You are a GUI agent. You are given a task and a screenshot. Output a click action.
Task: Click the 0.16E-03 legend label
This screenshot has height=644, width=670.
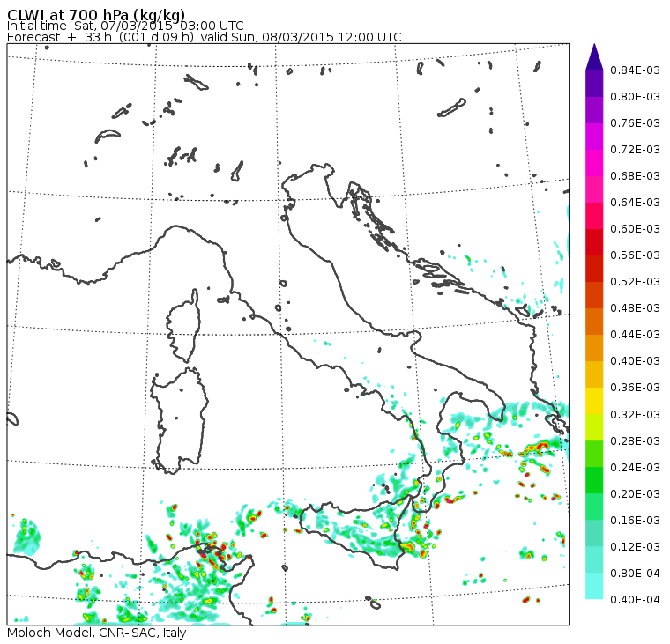(x=635, y=521)
